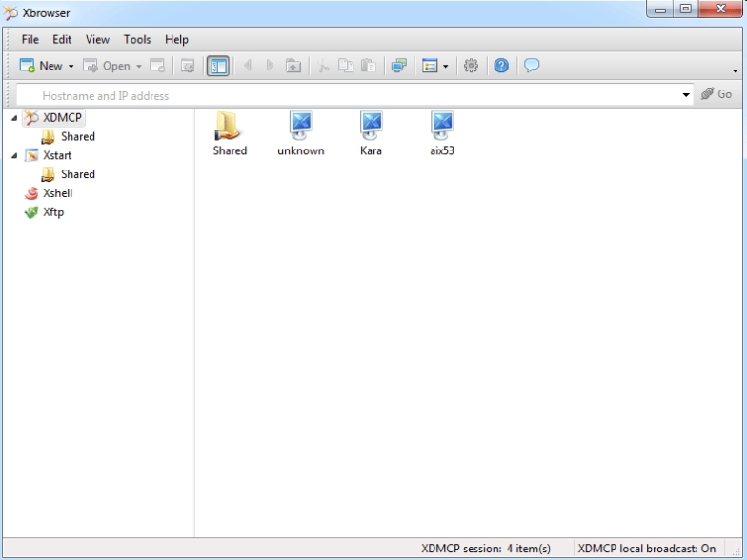Click the Xbrowser title bar app icon
747x560 pixels.
coord(10,13)
